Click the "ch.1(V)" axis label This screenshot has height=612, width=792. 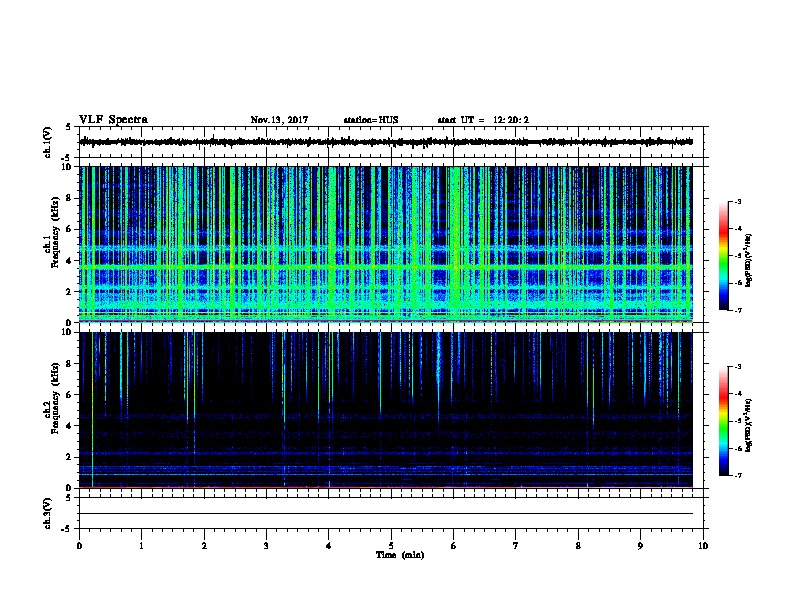pos(47,142)
